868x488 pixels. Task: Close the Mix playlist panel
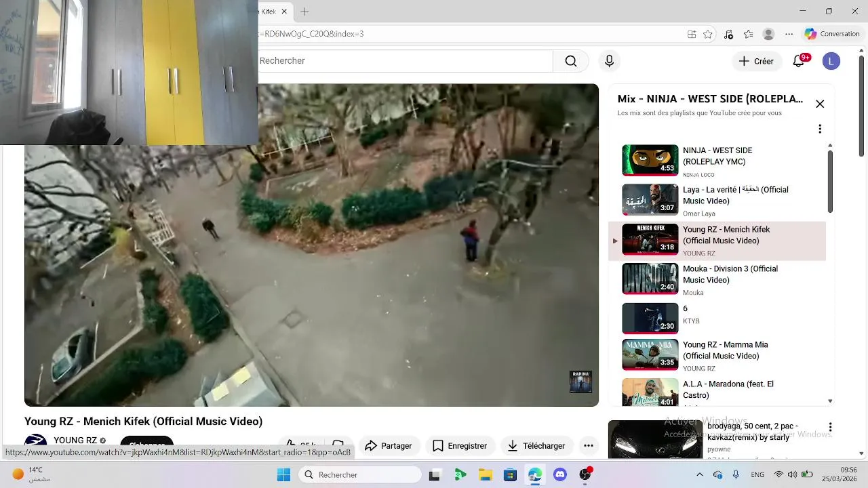(x=820, y=104)
